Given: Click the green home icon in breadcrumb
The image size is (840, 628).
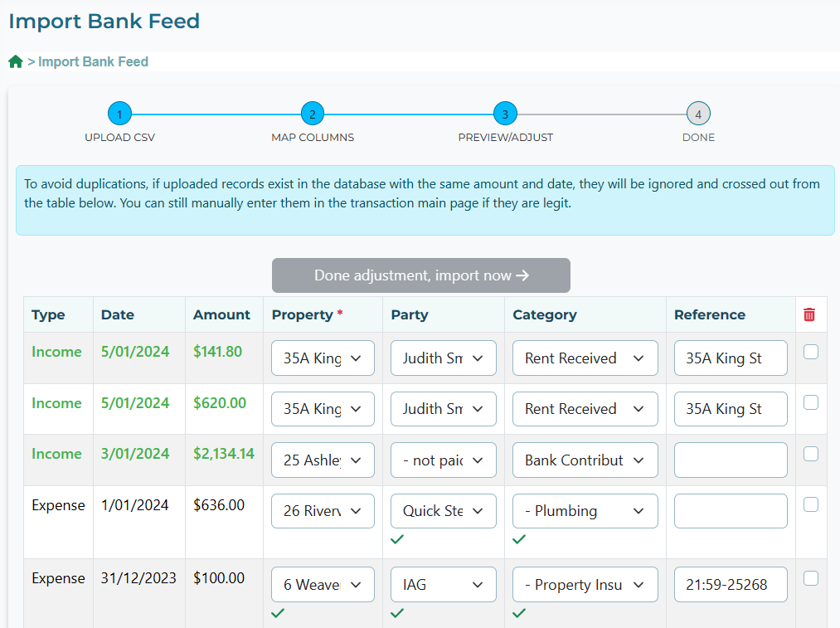Looking at the screenshot, I should pyautogui.click(x=15, y=61).
